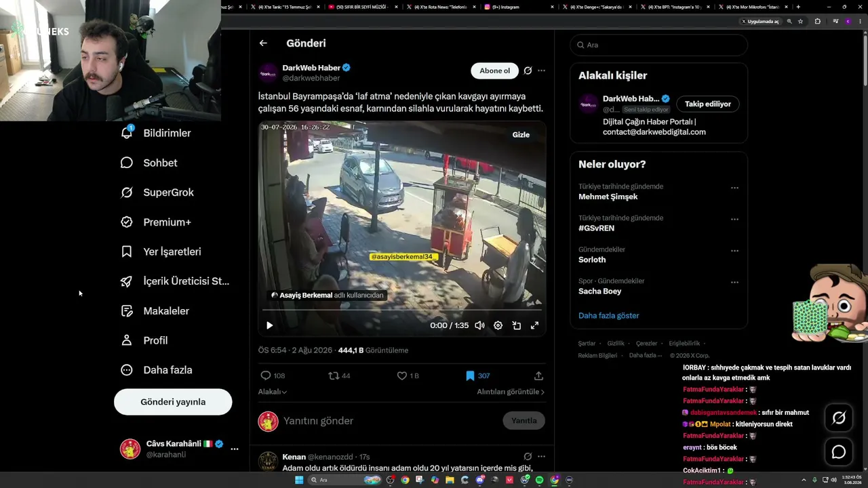Expand the video to fullscreen
868x488 pixels.
tap(534, 325)
